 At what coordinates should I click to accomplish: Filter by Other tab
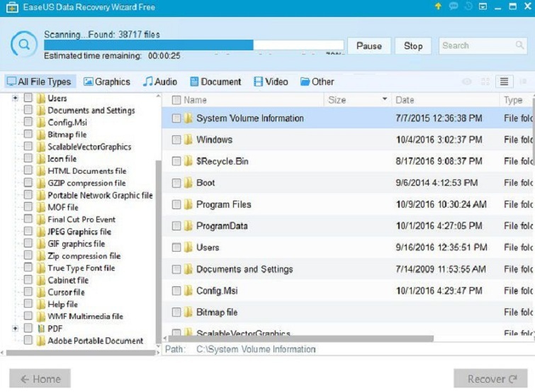tap(317, 82)
